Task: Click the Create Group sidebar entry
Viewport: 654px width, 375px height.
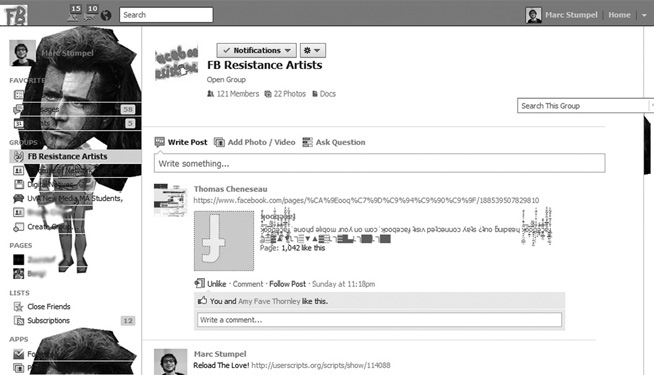Action: (x=49, y=227)
